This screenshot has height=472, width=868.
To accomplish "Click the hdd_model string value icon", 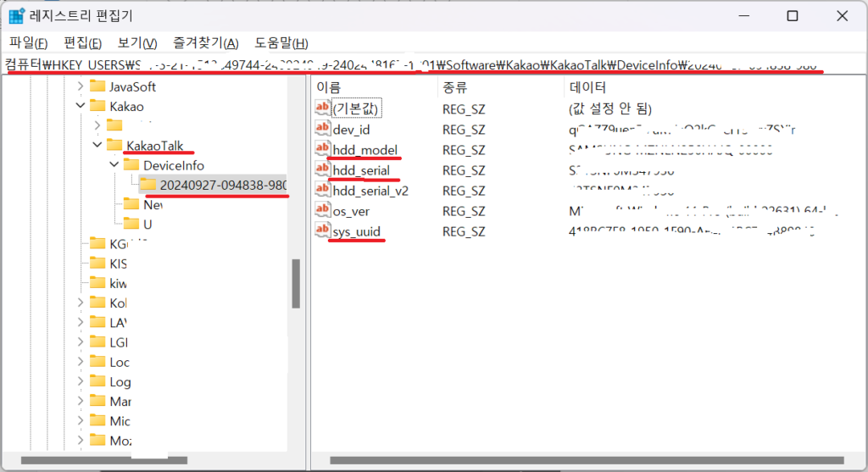I will [323, 149].
